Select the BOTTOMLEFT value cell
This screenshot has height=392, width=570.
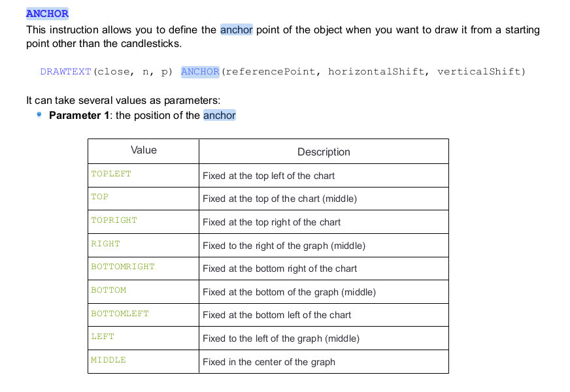coord(120,314)
